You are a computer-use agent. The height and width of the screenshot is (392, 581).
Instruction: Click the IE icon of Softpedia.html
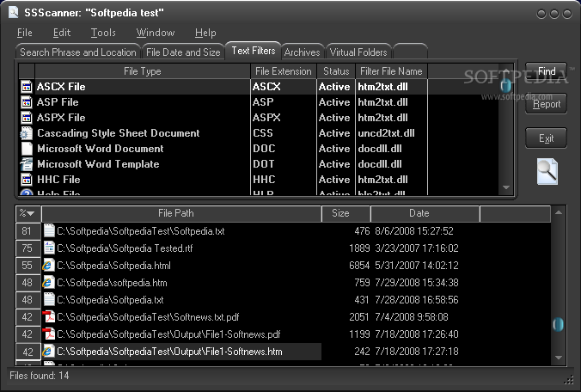pyautogui.click(x=48, y=265)
